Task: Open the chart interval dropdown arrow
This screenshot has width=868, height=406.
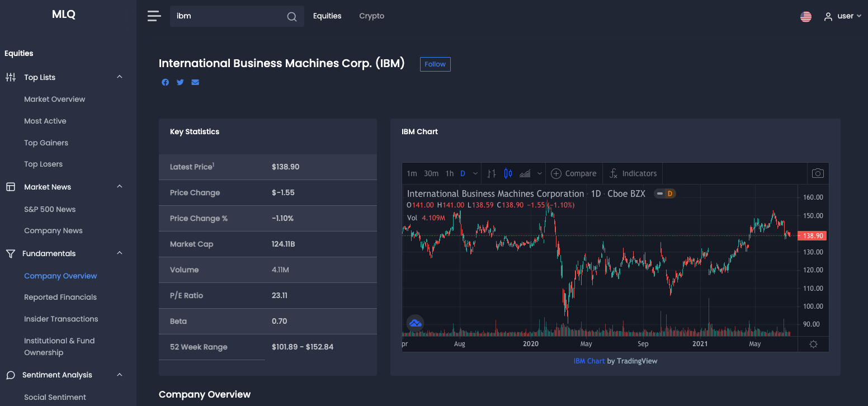Action: click(x=475, y=173)
